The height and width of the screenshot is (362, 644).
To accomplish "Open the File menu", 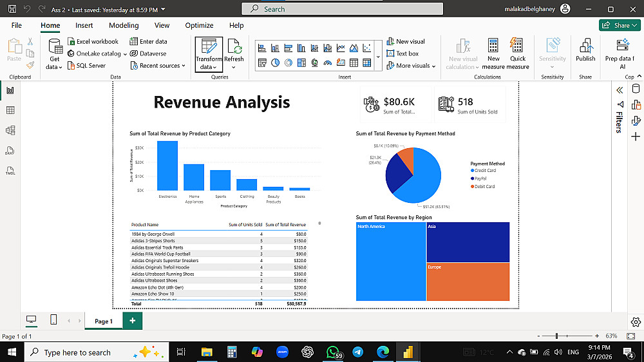I will (x=17, y=26).
